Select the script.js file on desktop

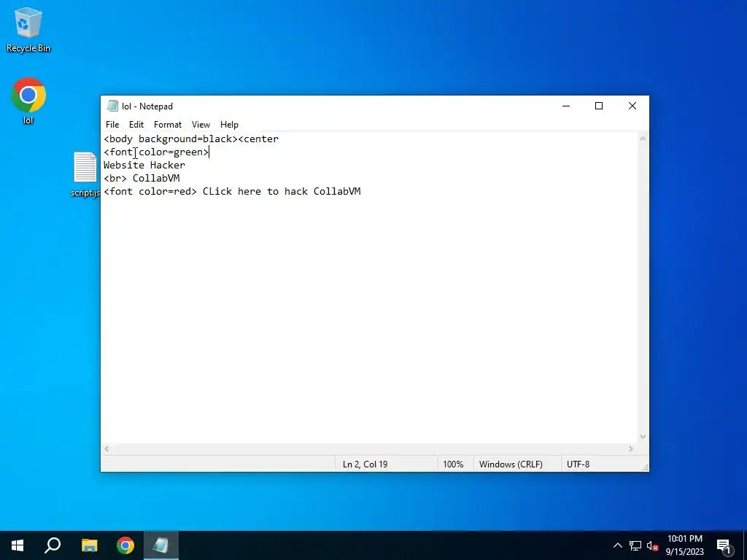coord(85,174)
